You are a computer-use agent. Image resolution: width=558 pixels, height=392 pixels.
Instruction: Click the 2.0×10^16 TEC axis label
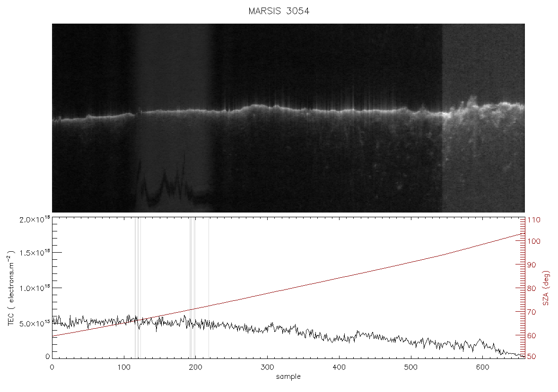pos(35,219)
